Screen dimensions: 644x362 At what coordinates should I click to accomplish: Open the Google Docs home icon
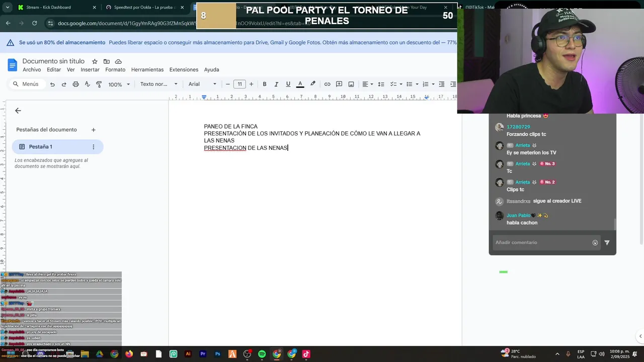click(13, 65)
